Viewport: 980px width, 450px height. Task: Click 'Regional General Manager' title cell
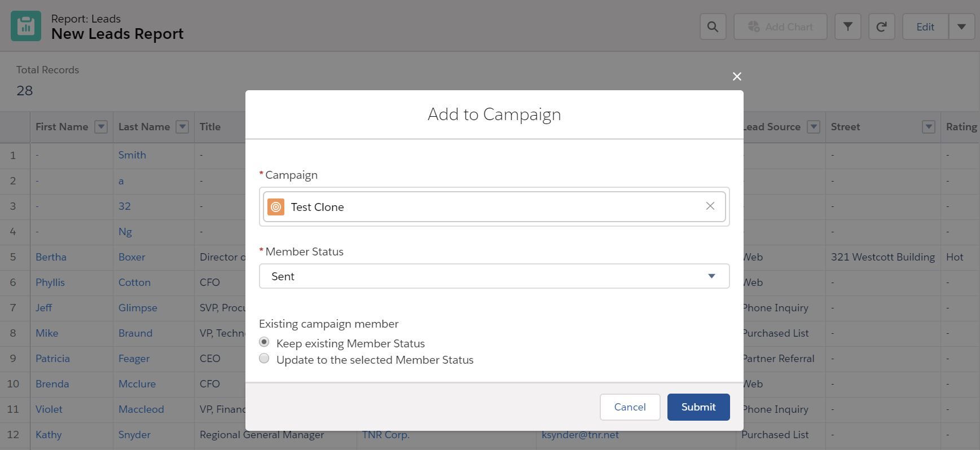coord(262,435)
